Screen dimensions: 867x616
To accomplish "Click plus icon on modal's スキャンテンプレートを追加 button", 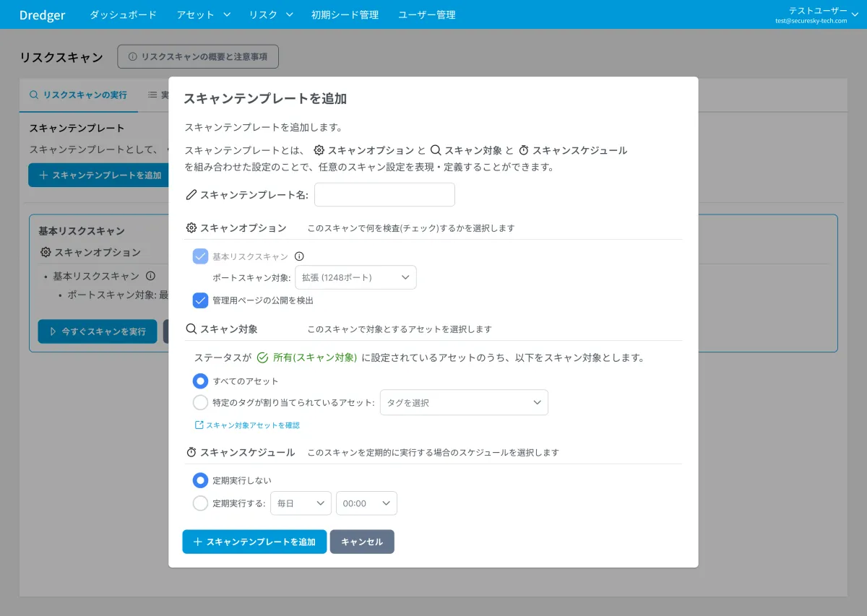I will [x=197, y=542].
